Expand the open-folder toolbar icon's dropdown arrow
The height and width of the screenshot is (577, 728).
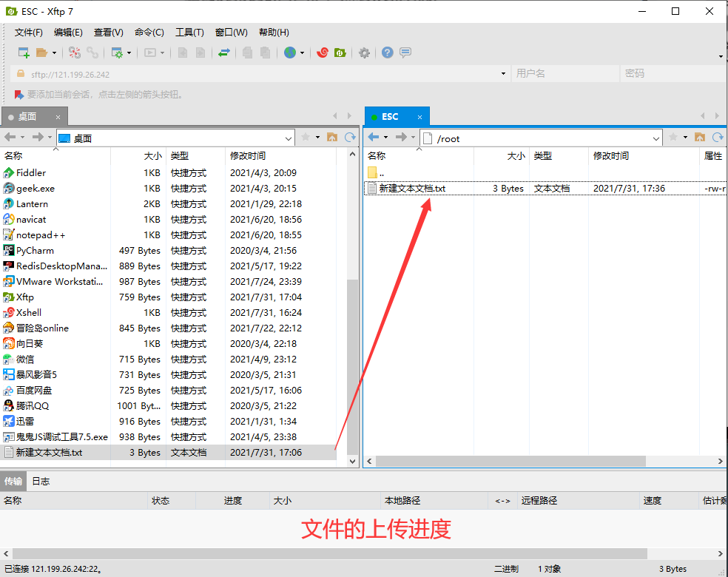[54, 53]
